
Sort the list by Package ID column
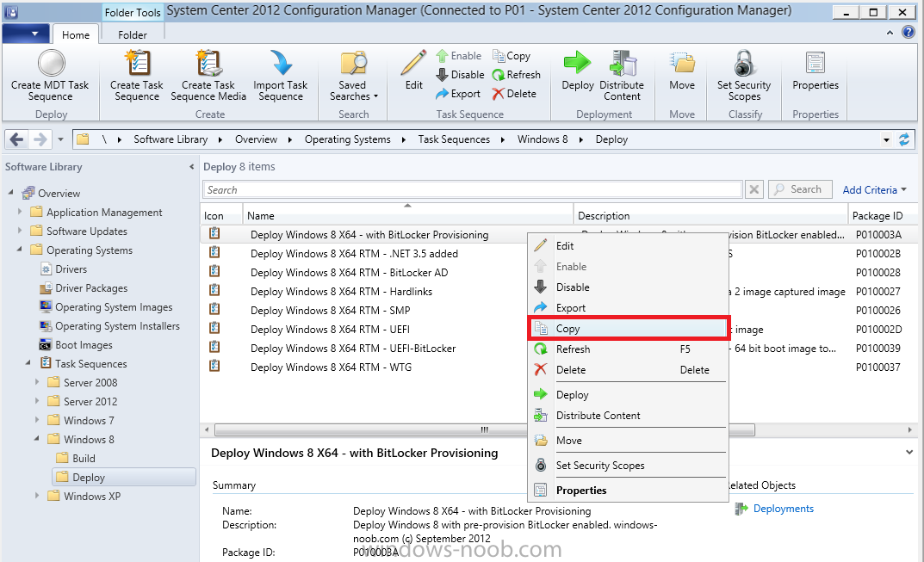pos(883,216)
